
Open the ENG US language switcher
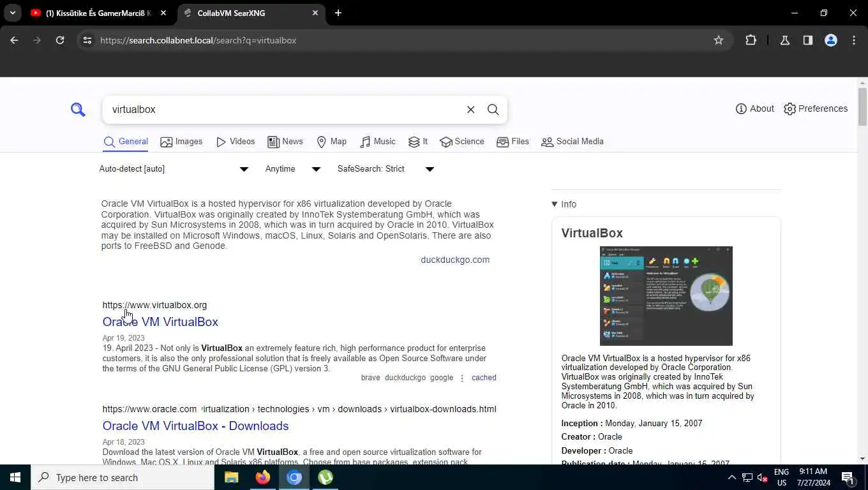(x=781, y=477)
